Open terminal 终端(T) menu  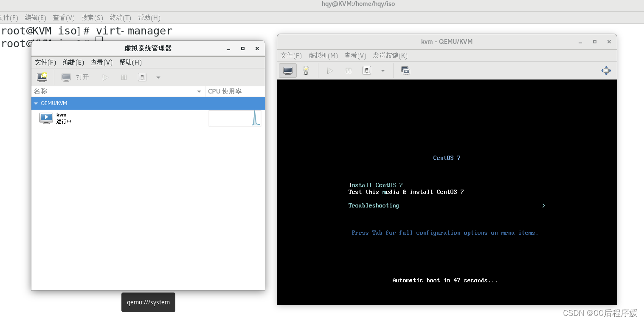coord(121,17)
